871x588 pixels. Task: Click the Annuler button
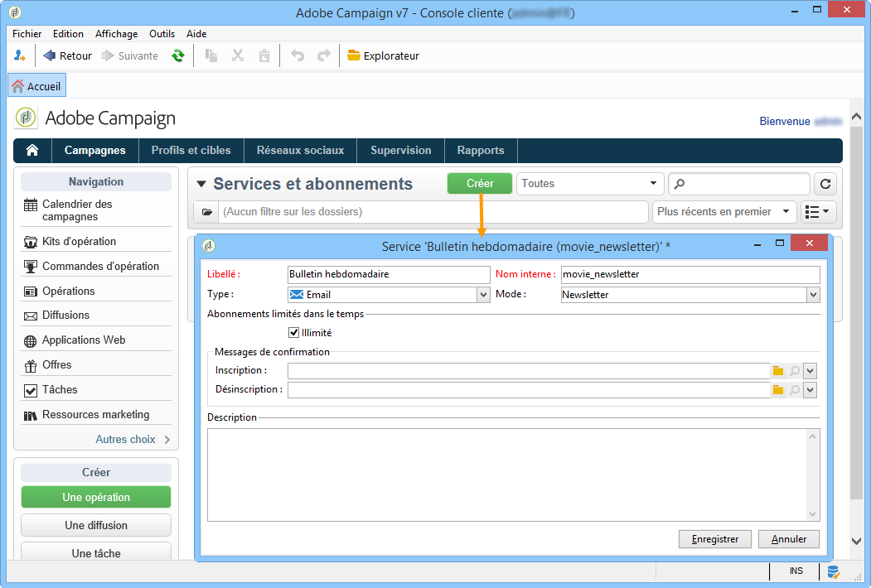pyautogui.click(x=789, y=539)
